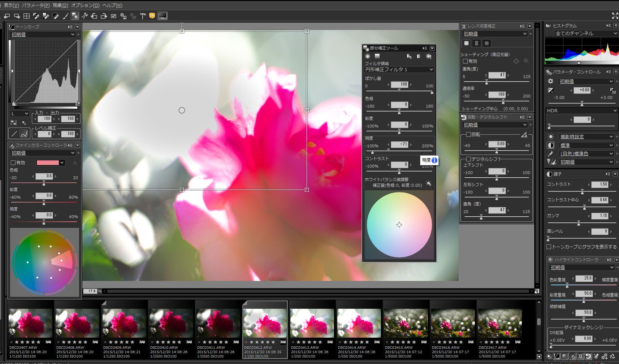
Task: Open combination display grid icon in toolbar
Action: [x=26, y=16]
